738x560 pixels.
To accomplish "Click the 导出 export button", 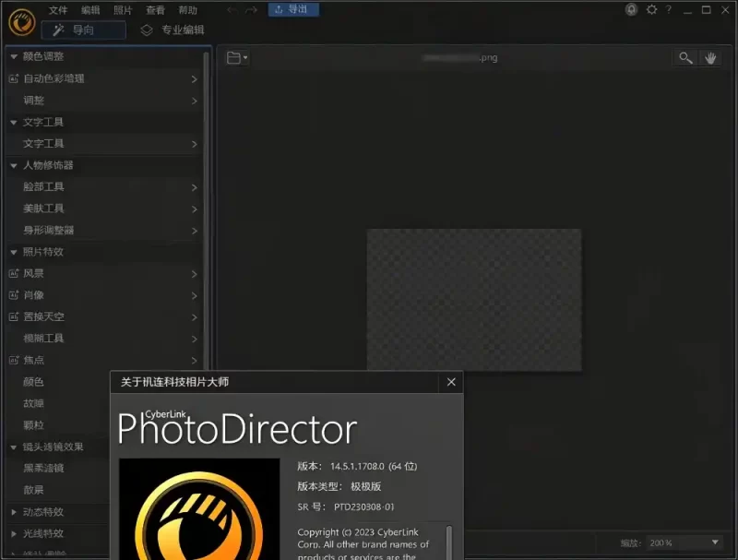I will (293, 9).
